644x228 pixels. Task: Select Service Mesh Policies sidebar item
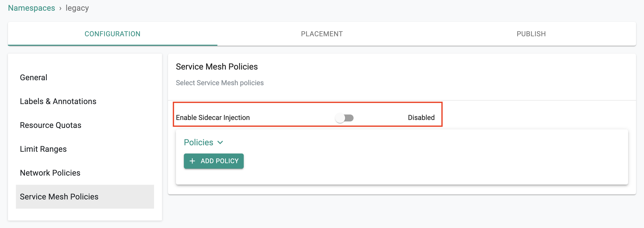(x=85, y=197)
